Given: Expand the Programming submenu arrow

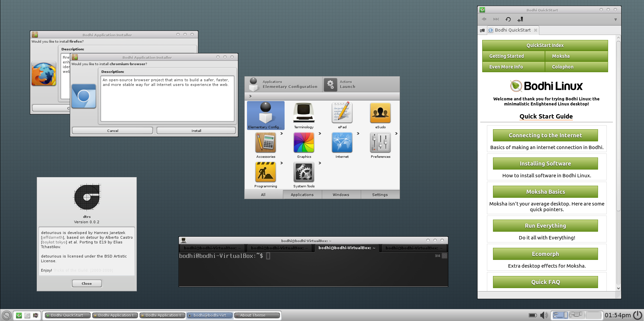Looking at the screenshot, I should click(x=282, y=163).
